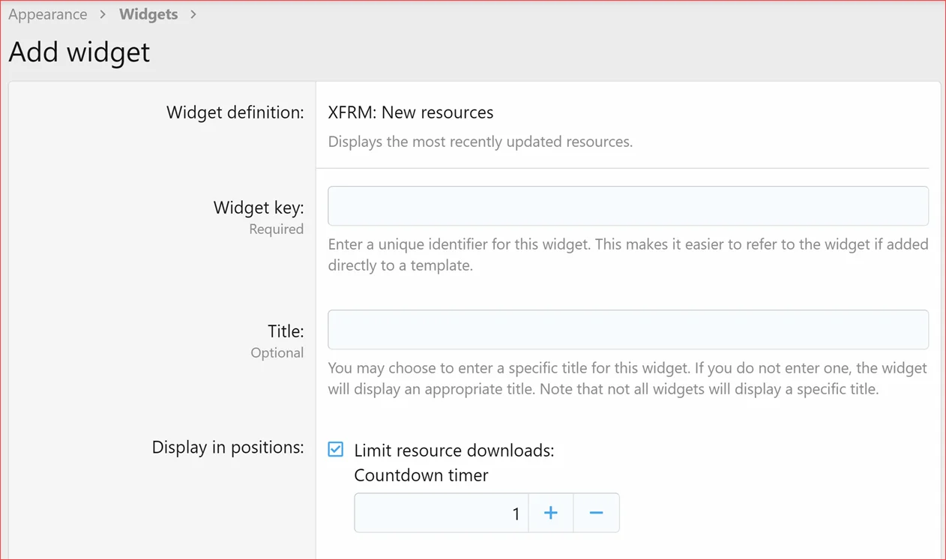Open the Appearance breadcrumb link
Screen dimensions: 946x560
point(47,13)
